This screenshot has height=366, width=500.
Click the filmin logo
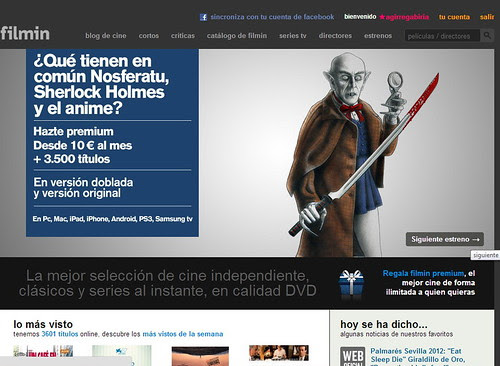coord(25,33)
